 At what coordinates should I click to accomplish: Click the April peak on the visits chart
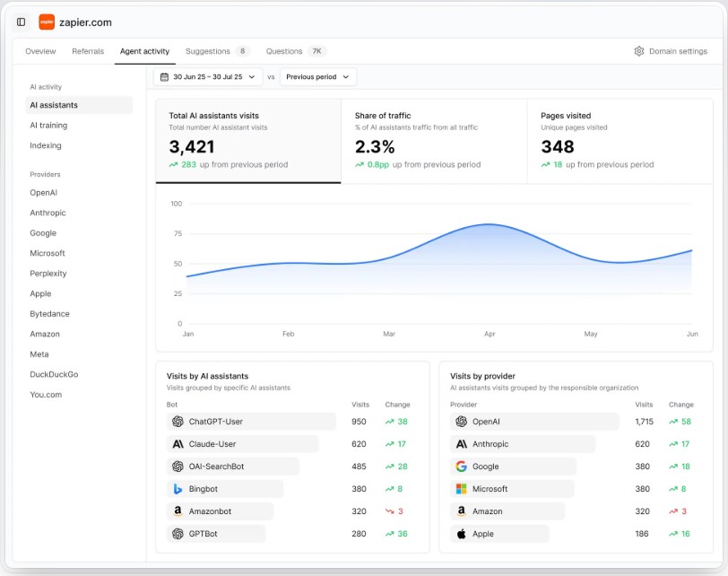click(489, 224)
